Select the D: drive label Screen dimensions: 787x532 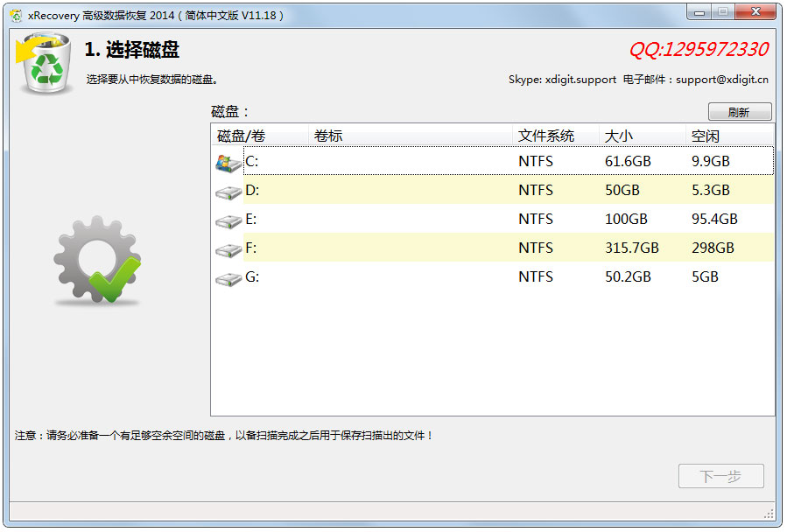click(x=252, y=190)
